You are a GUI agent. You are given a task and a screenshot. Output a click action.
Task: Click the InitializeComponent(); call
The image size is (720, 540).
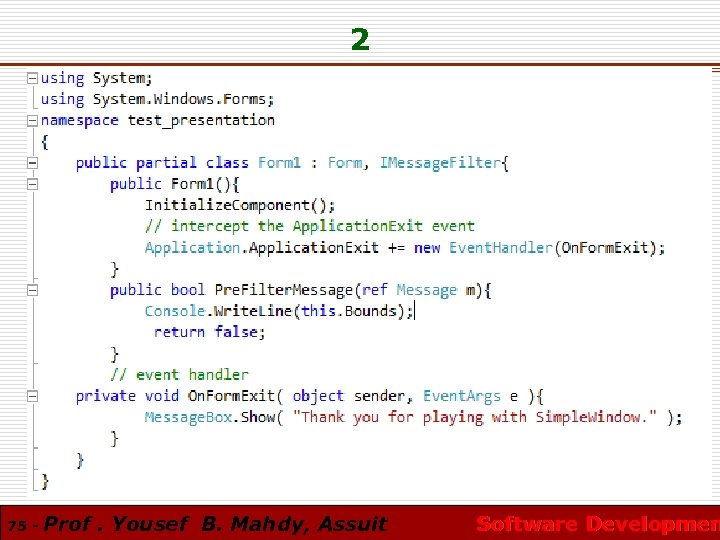coord(240,205)
